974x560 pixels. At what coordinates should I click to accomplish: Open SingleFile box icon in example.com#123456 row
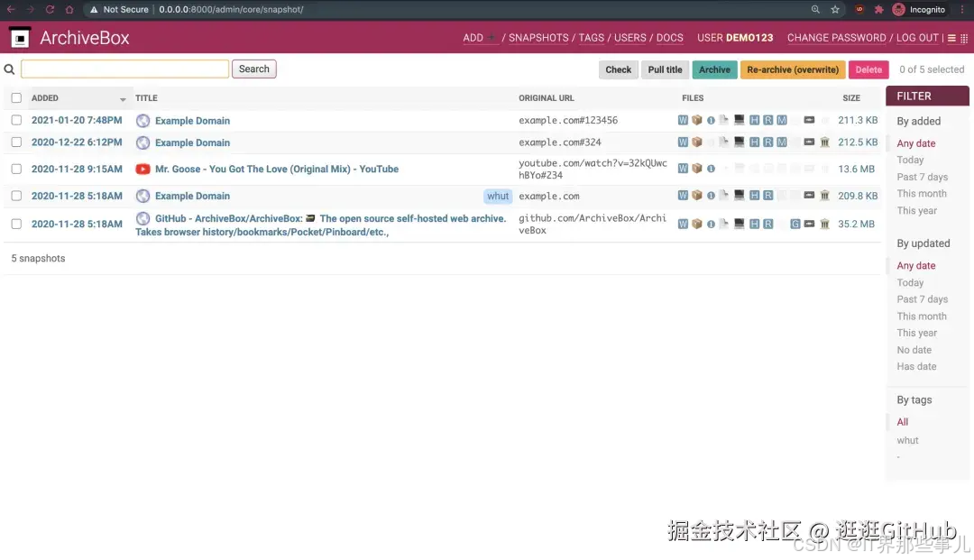tap(697, 121)
